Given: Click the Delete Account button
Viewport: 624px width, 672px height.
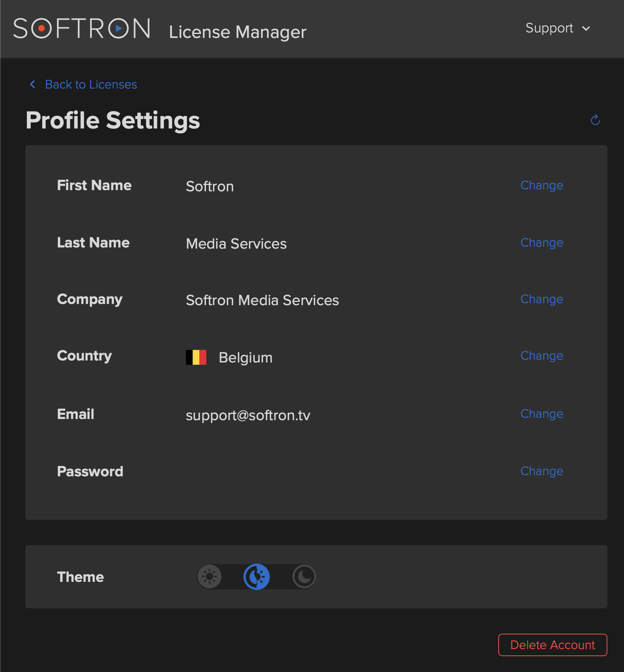Looking at the screenshot, I should point(552,645).
